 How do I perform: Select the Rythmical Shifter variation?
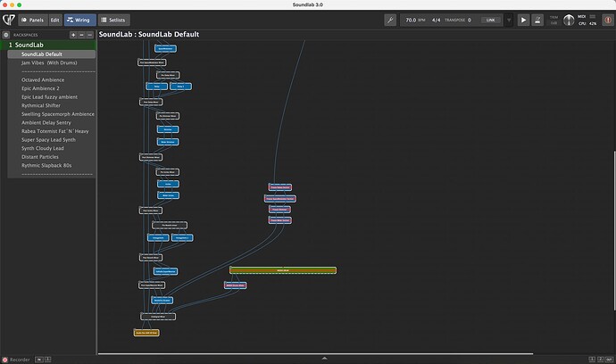pyautogui.click(x=52, y=105)
